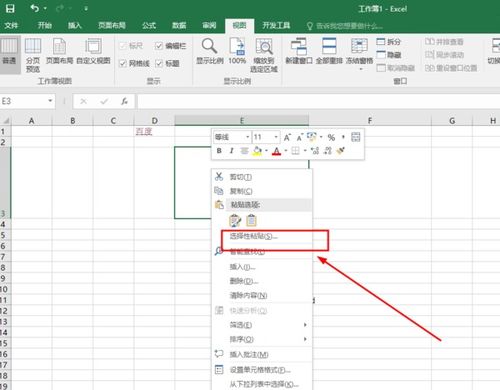Select column A header
This screenshot has height=390, width=500.
32,121
